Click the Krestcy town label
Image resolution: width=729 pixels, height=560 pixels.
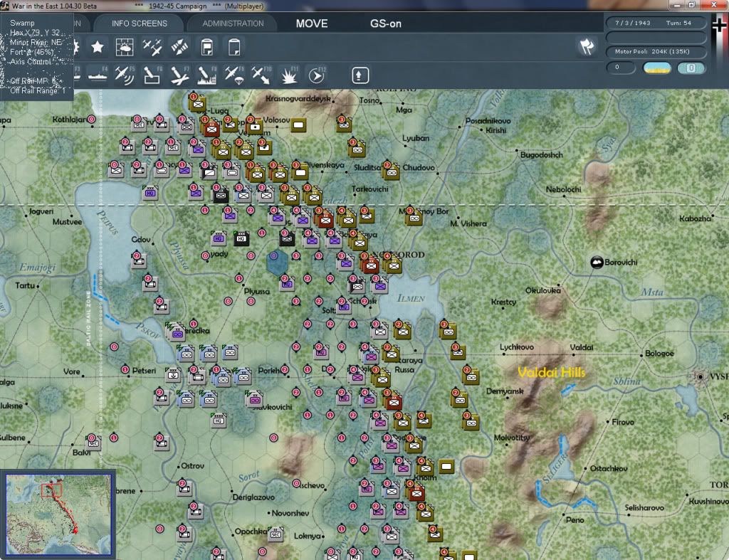503,302
